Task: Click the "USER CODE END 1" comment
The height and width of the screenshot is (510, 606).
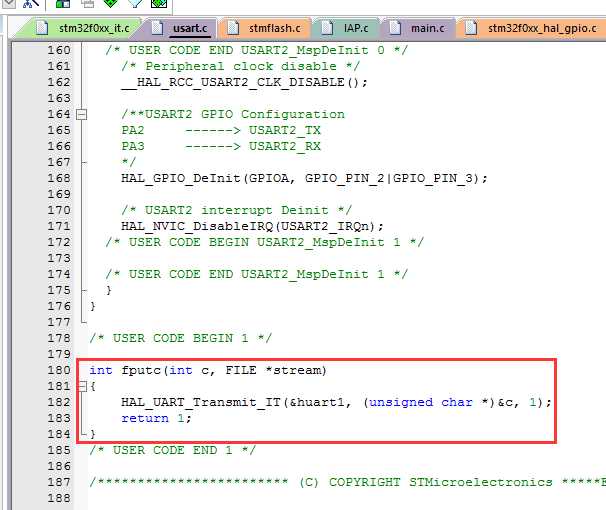Action: (x=173, y=450)
